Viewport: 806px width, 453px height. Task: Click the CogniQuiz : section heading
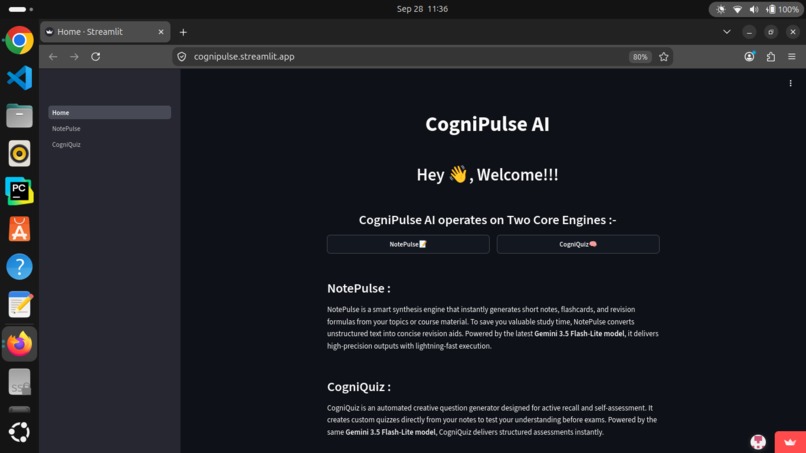coord(359,387)
